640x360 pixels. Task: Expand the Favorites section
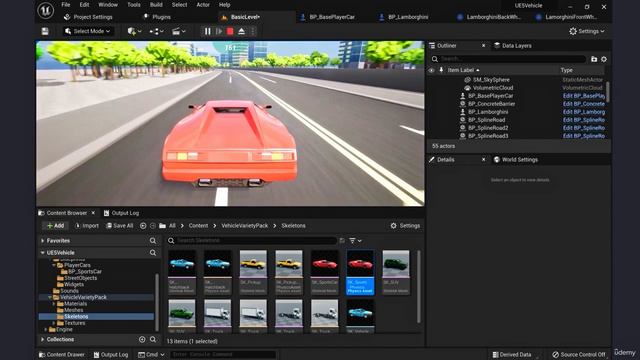tap(42, 241)
